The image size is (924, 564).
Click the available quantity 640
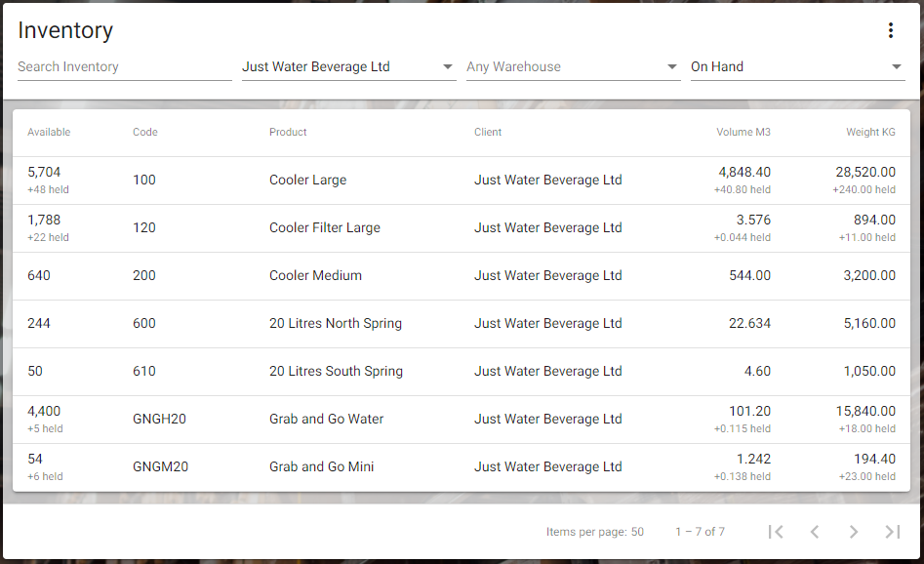coord(39,275)
